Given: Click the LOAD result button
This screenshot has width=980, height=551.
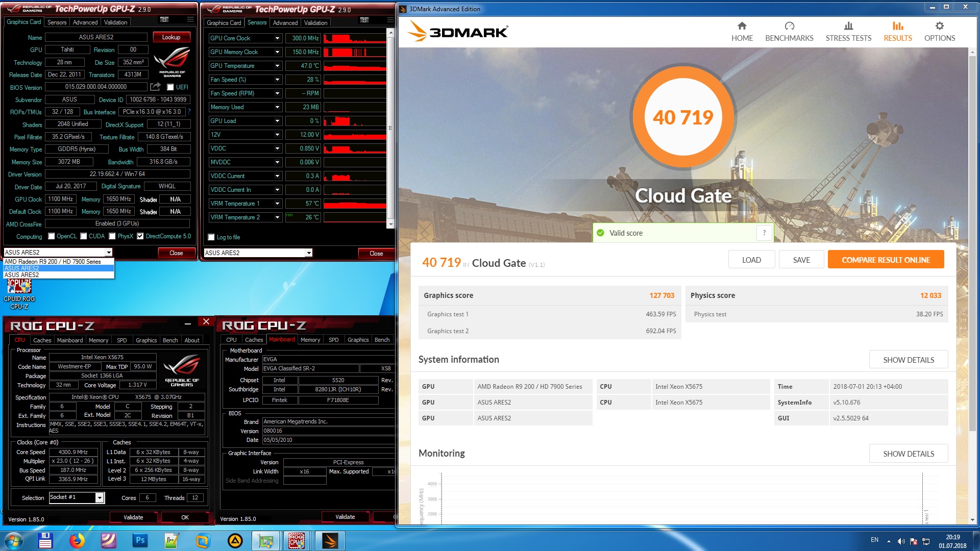Looking at the screenshot, I should pyautogui.click(x=751, y=260).
